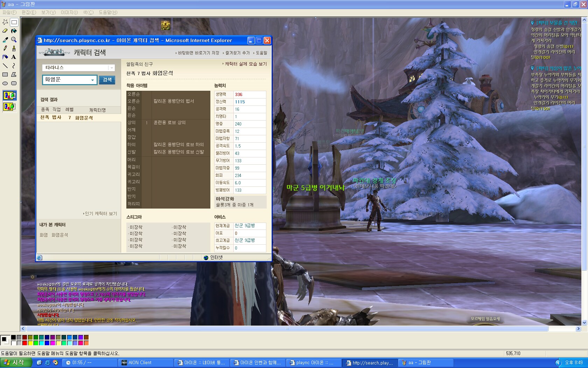Click the horizontal scrollbar's right arrow
The height and width of the screenshot is (368, 588).
[578, 329]
